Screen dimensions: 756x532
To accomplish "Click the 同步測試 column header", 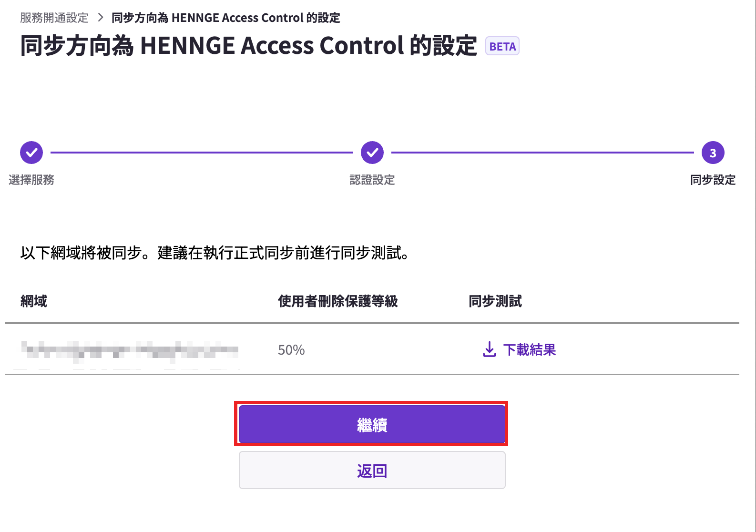I will (495, 301).
